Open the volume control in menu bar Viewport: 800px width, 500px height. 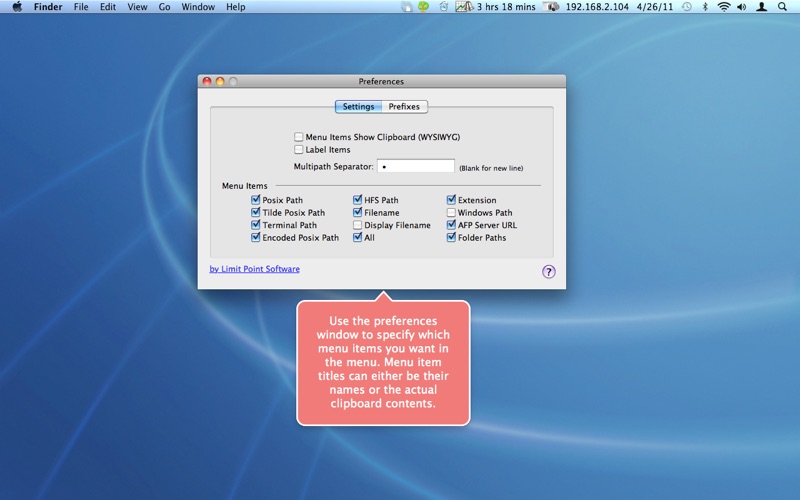tap(742, 7)
